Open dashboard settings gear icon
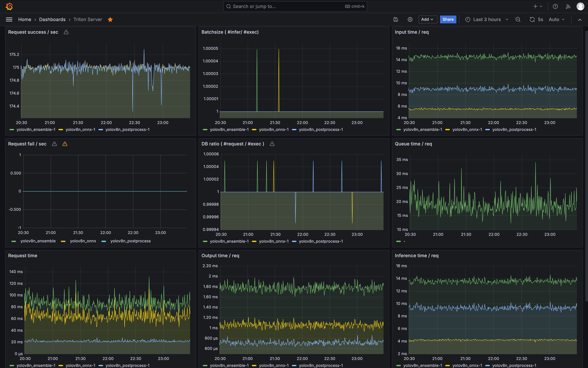Image resolution: width=588 pixels, height=368 pixels. [410, 19]
